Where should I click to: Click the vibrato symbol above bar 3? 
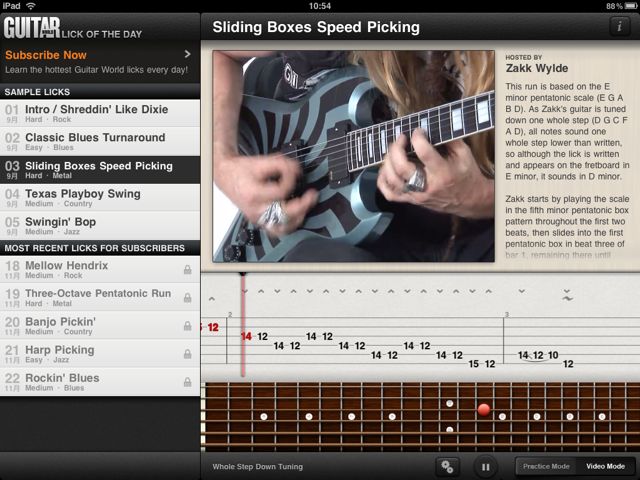(567, 299)
